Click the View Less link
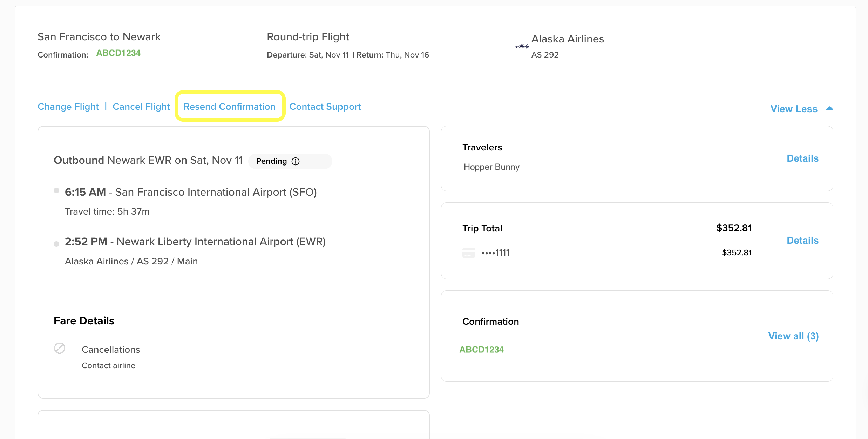 pos(794,109)
